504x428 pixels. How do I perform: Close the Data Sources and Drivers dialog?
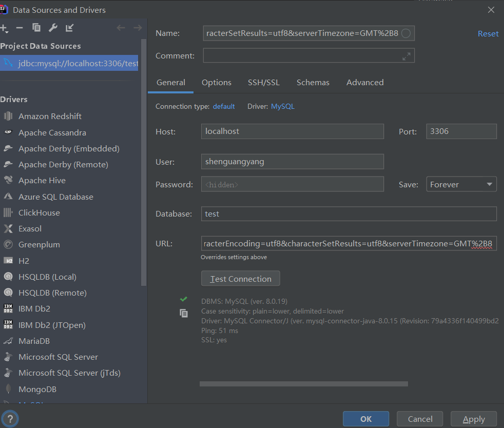click(x=491, y=10)
